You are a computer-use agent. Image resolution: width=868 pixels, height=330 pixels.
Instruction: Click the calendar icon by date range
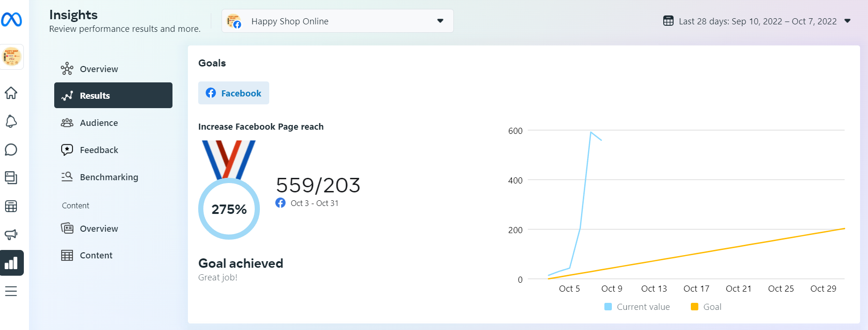tap(668, 21)
